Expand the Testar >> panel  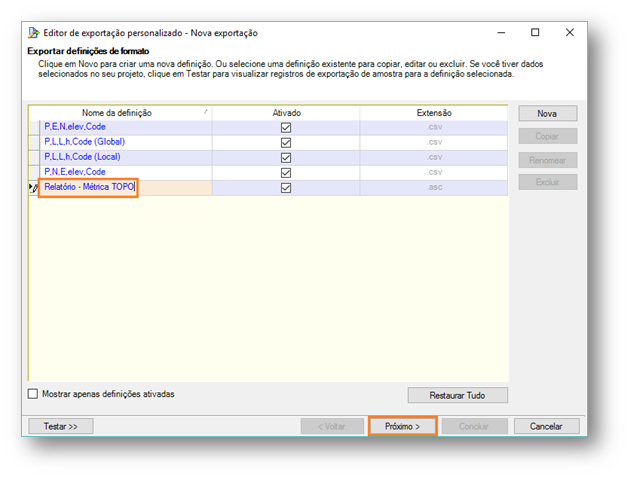[x=60, y=426]
